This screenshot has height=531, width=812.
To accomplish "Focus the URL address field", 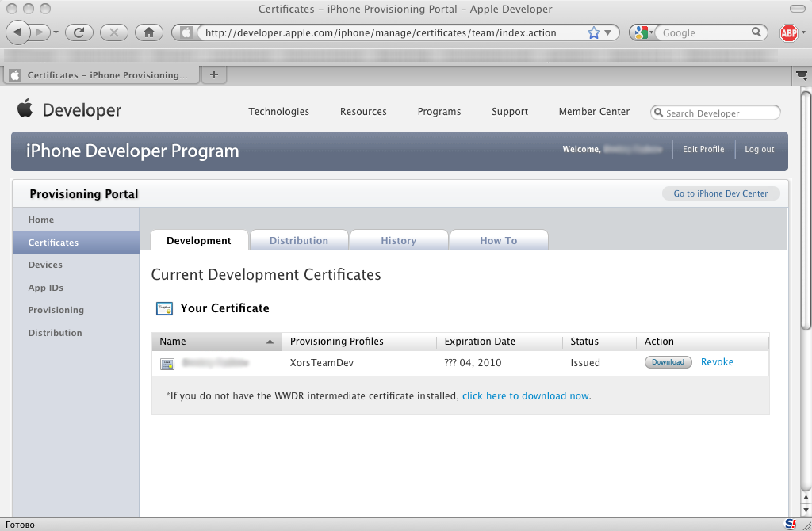I will pyautogui.click(x=393, y=32).
